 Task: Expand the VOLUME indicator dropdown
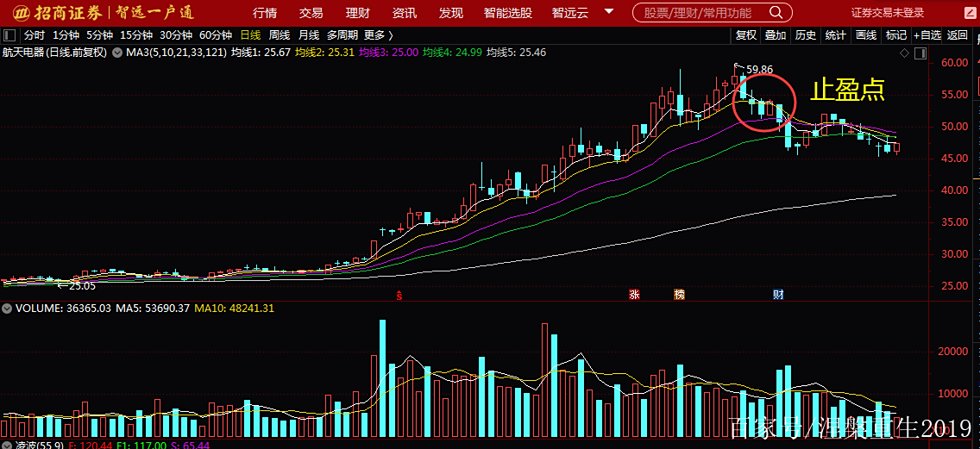pos(8,308)
